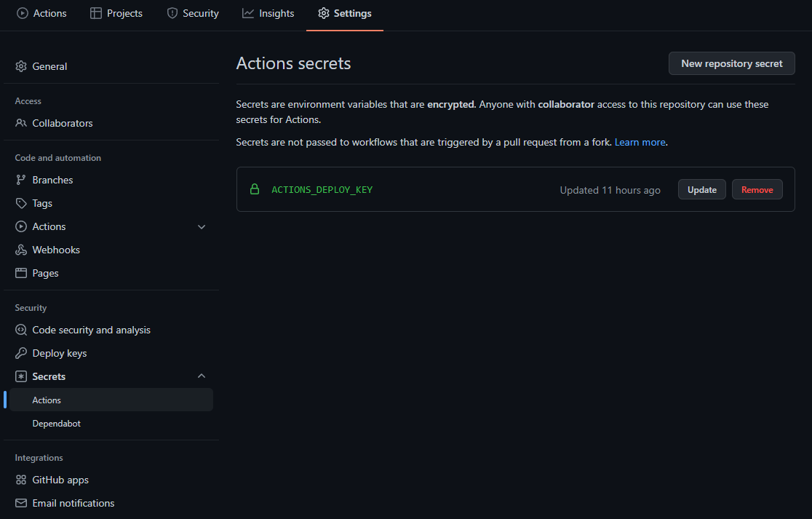The width and height of the screenshot is (812, 519).
Task: Click the gear icon next to General
Action: (21, 66)
